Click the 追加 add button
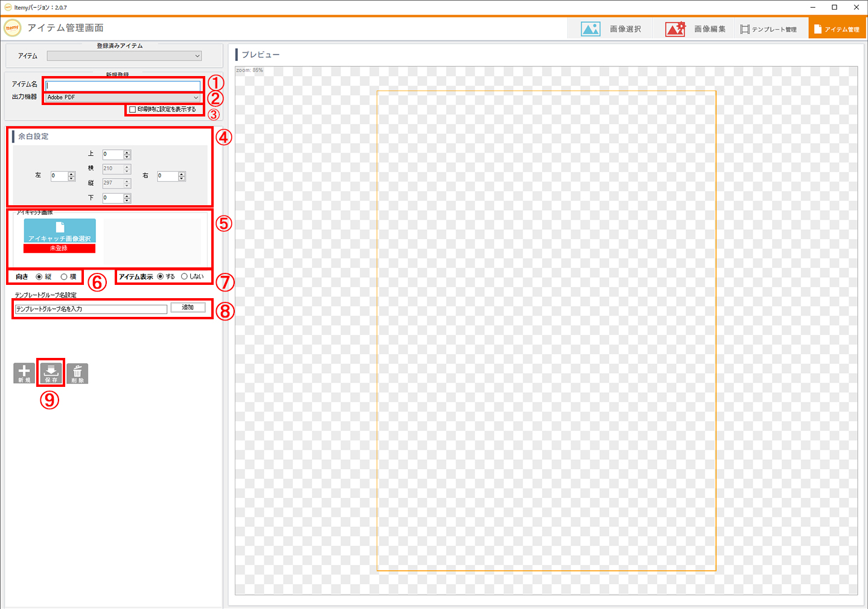The height and width of the screenshot is (609, 868). tap(188, 308)
